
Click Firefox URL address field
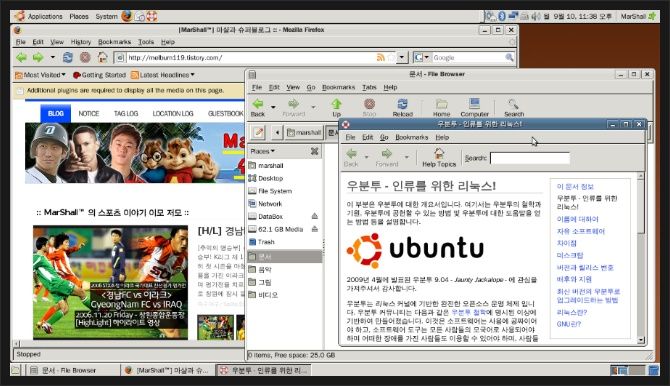pos(251,57)
